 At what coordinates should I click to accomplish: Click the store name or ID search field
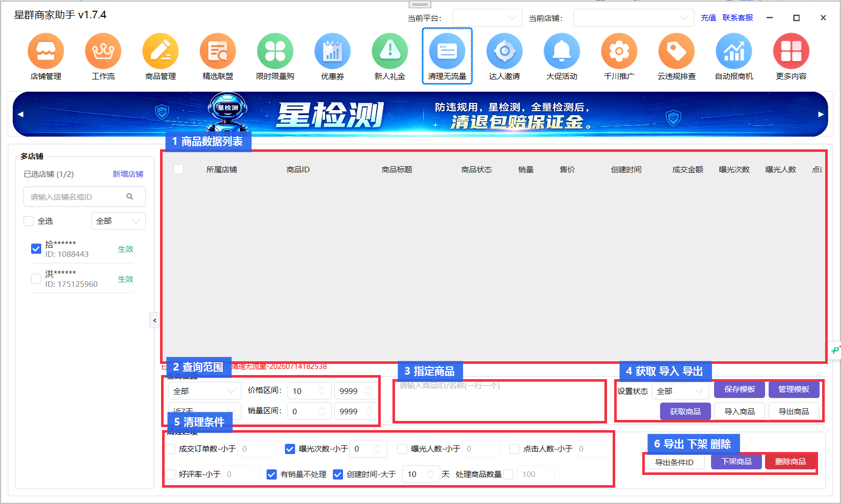[x=84, y=197]
